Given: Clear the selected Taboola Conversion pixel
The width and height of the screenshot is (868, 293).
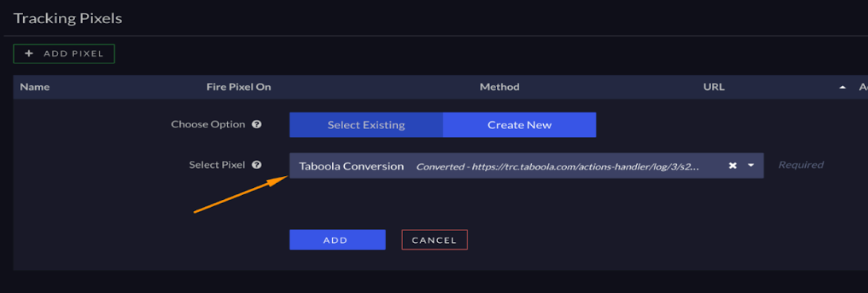Looking at the screenshot, I should 733,166.
